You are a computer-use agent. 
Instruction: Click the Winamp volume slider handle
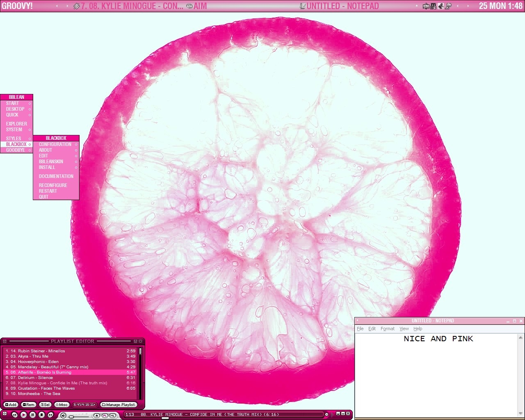click(x=71, y=417)
